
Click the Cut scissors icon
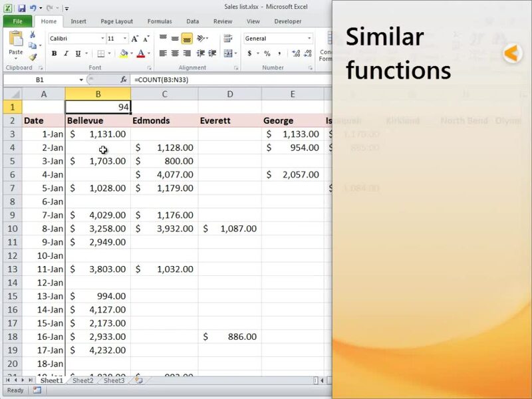[x=33, y=35]
